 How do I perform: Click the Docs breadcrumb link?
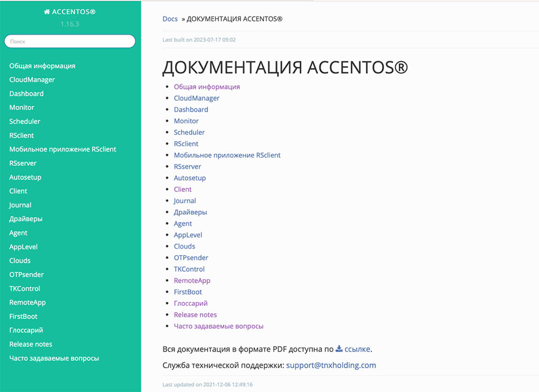point(170,19)
